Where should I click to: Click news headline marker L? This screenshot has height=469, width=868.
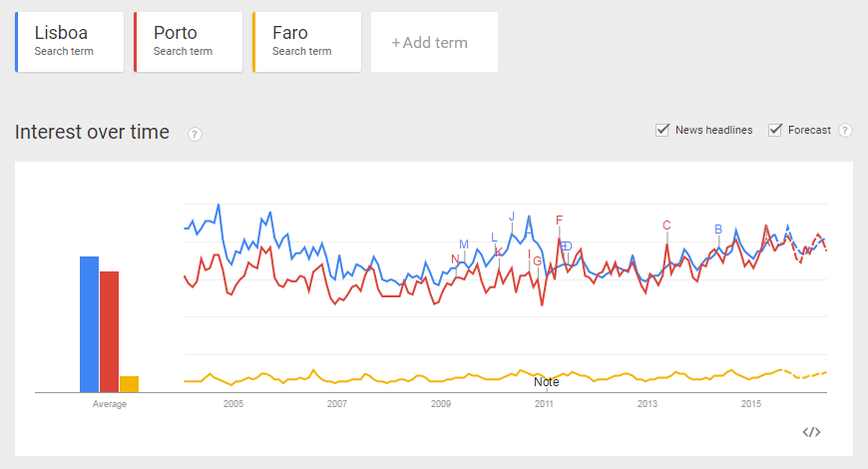click(493, 237)
